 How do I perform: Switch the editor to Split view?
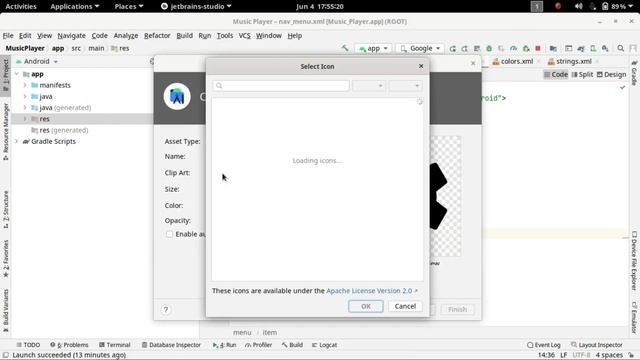582,74
